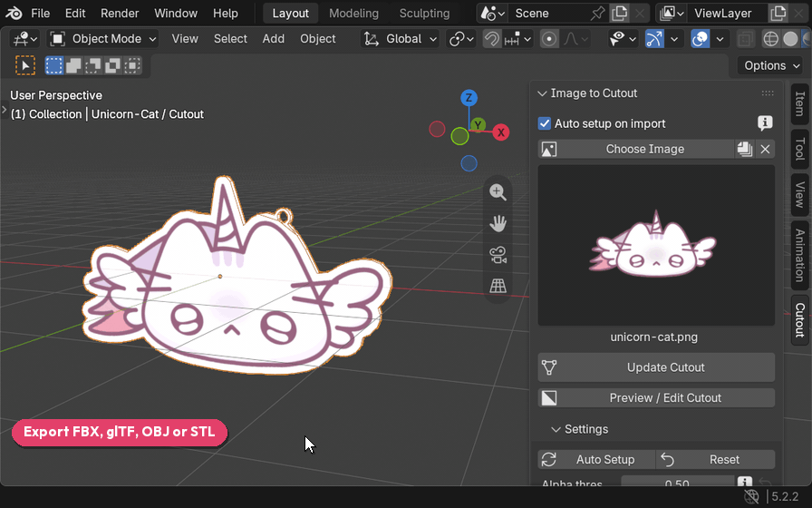Open the Global transform orientation dropdown
Viewport: 812px width, 508px height.
(x=401, y=39)
